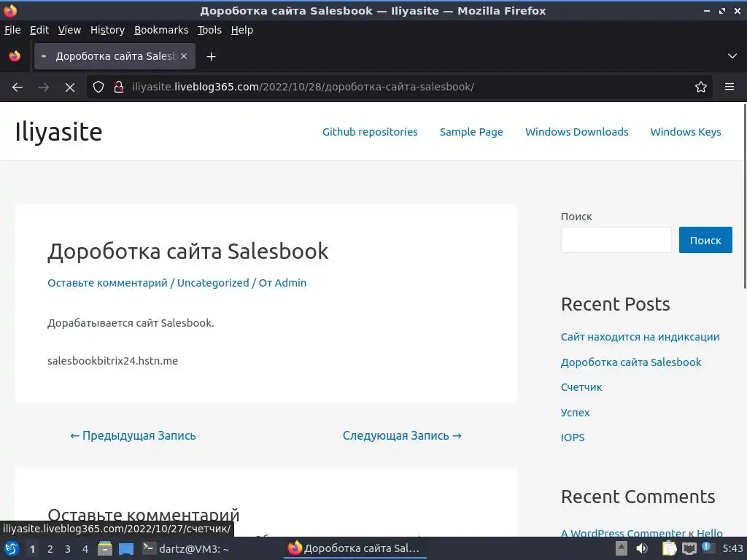
Task: Bookmark this page with the star
Action: pos(700,87)
